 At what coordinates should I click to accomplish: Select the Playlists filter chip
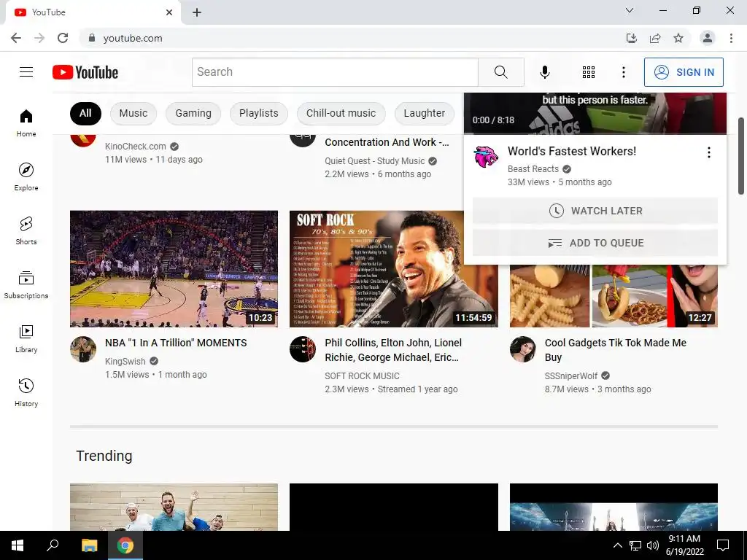pos(259,113)
